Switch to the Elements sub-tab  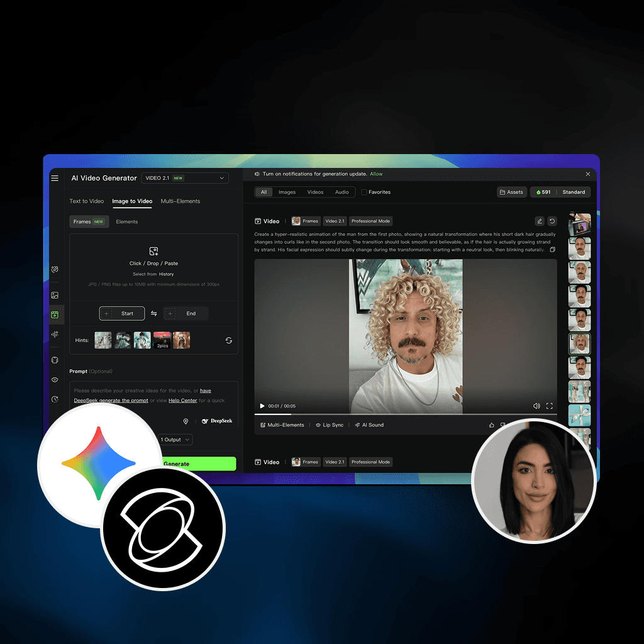[126, 222]
